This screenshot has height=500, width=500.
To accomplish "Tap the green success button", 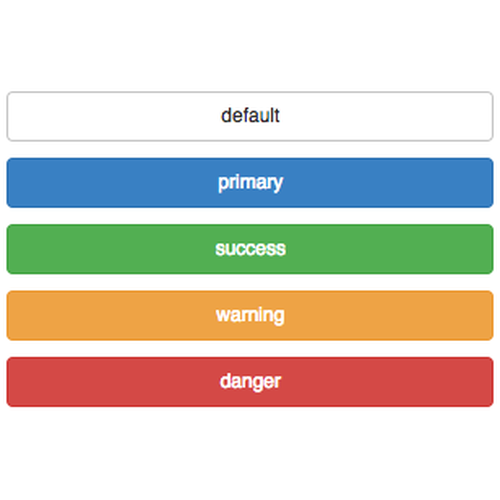I will pyautogui.click(x=250, y=249).
